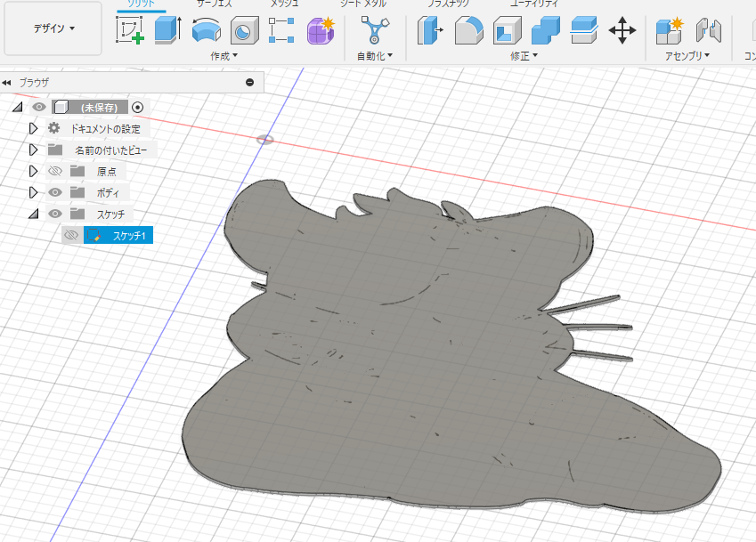The width and height of the screenshot is (756, 542).
Task: Collapse the (未保存) root node
Action: (17, 107)
